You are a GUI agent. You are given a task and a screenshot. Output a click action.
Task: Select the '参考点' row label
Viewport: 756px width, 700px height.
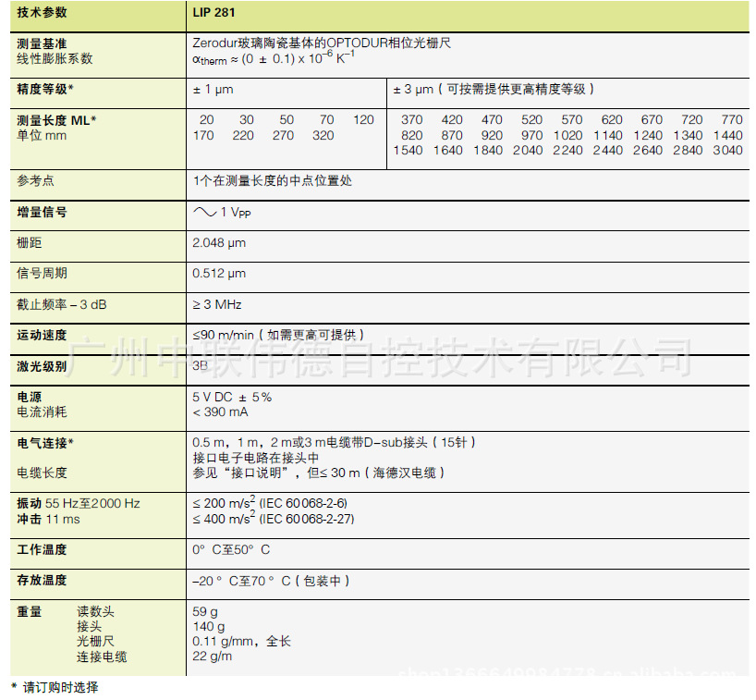36,181
